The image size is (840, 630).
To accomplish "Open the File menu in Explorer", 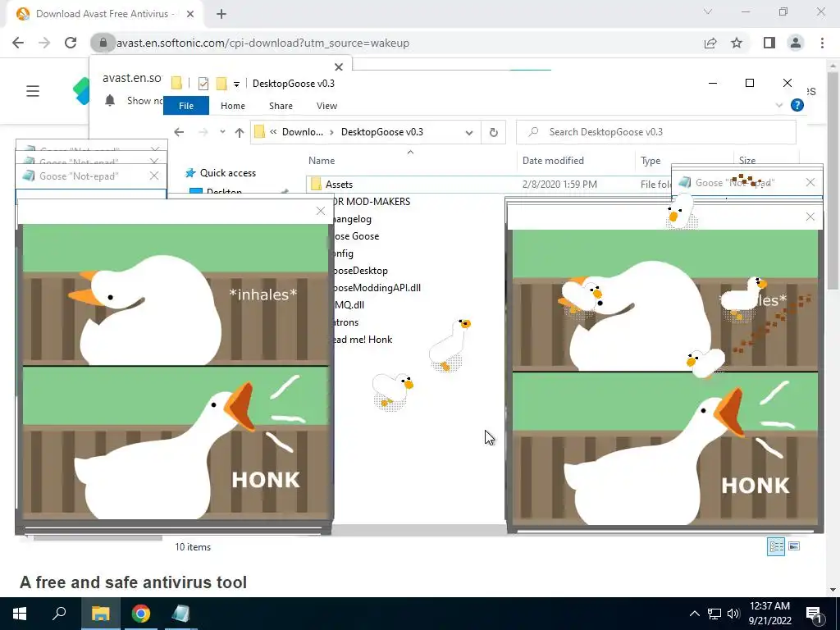I will 186,106.
